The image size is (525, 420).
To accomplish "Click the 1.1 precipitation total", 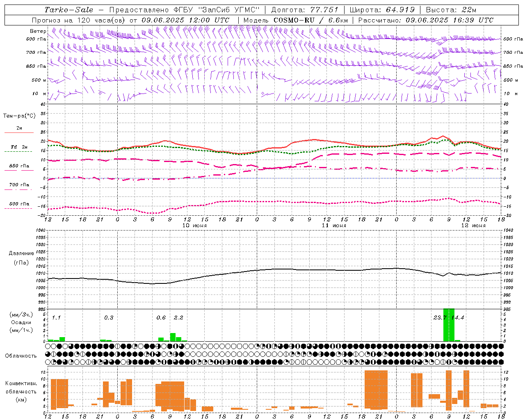I will point(56,317).
